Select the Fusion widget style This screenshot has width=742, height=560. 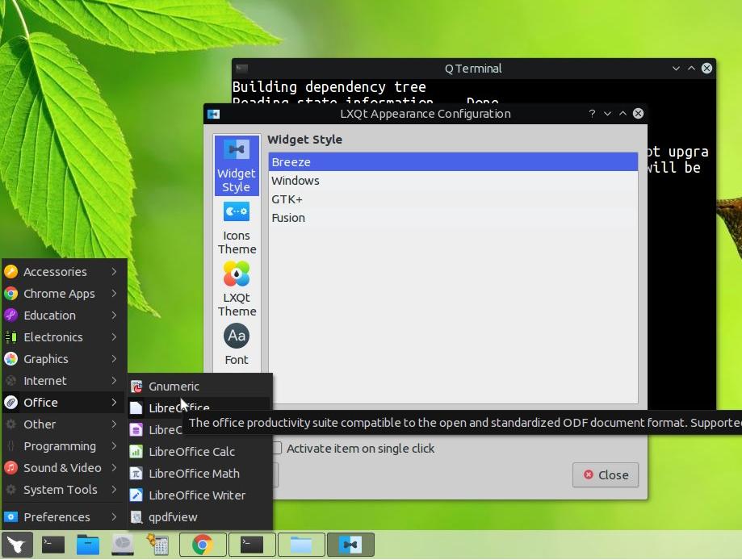click(453, 218)
